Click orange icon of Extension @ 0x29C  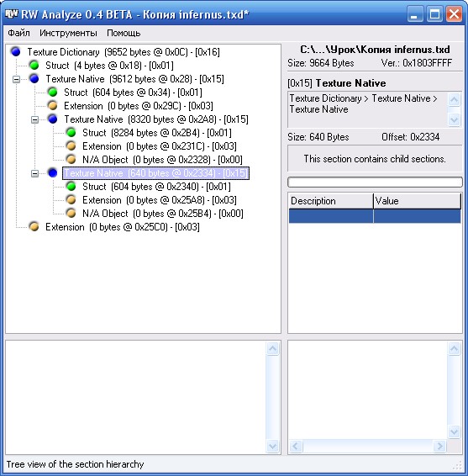pyautogui.click(x=53, y=106)
